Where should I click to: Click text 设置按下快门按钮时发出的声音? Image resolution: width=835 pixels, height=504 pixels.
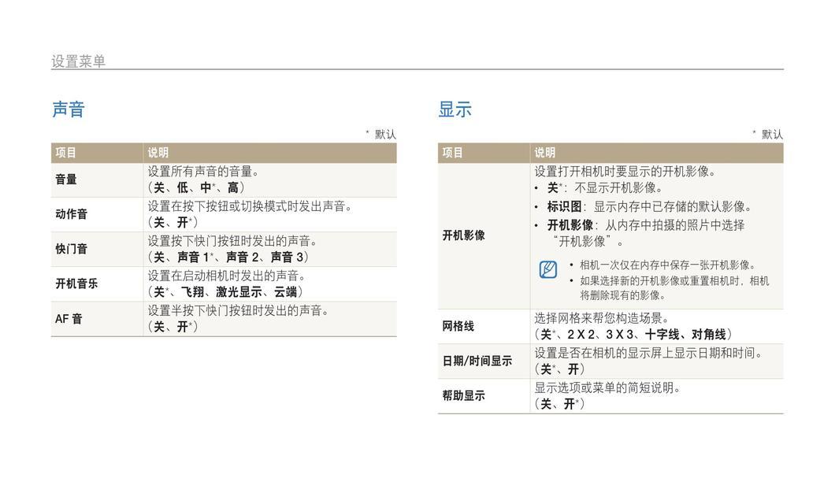coord(232,241)
